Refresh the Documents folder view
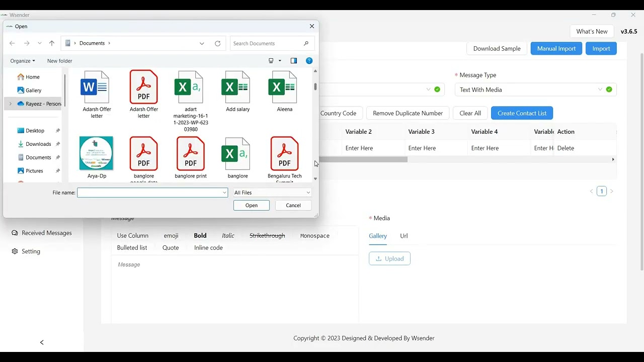Screen dimensions: 644x362 click(x=218, y=43)
